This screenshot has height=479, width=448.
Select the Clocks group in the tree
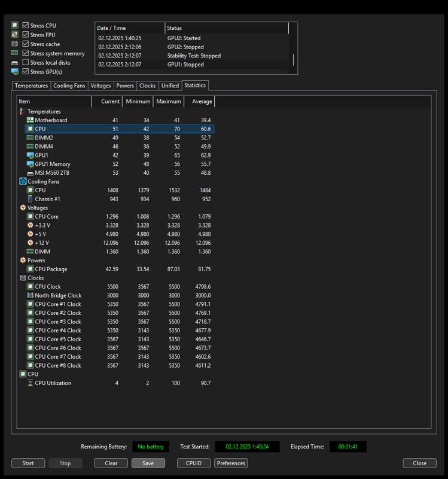click(x=35, y=278)
